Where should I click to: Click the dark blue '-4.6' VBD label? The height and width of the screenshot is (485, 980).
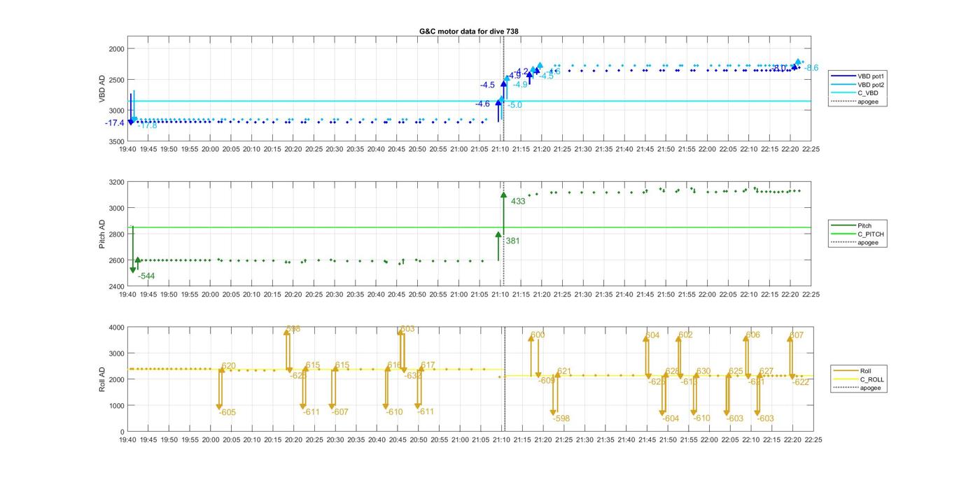tap(483, 104)
